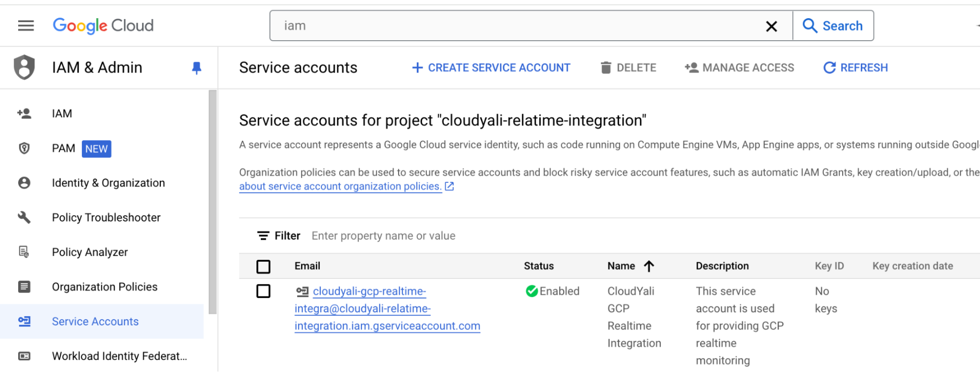This screenshot has height=372, width=980.
Task: Click the Description column header
Action: click(722, 266)
